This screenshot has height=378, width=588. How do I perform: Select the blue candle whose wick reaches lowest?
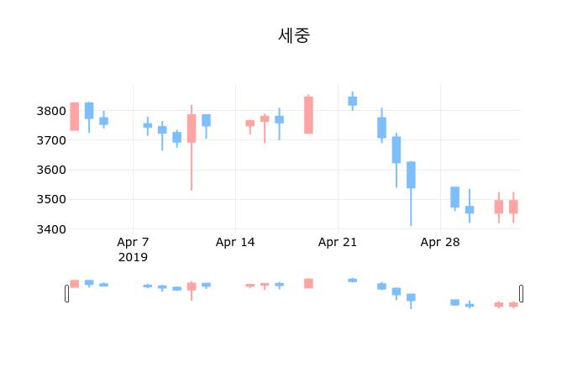(411, 175)
